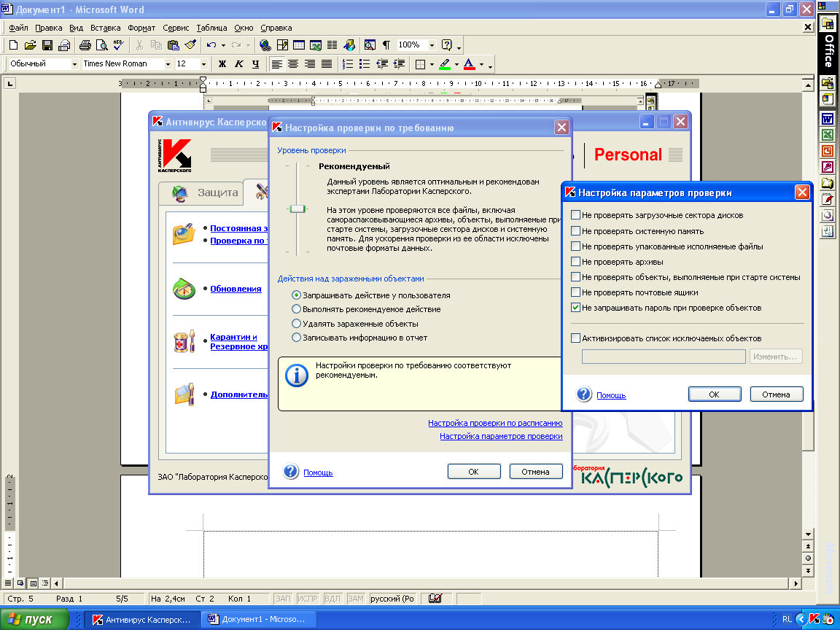Open Print Preview from the Word toolbar
The image size is (840, 630).
pyautogui.click(x=101, y=45)
